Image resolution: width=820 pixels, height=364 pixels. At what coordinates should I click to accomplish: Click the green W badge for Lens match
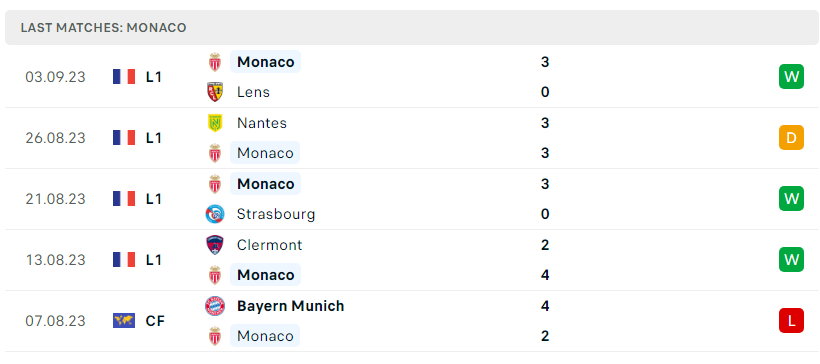coord(791,77)
